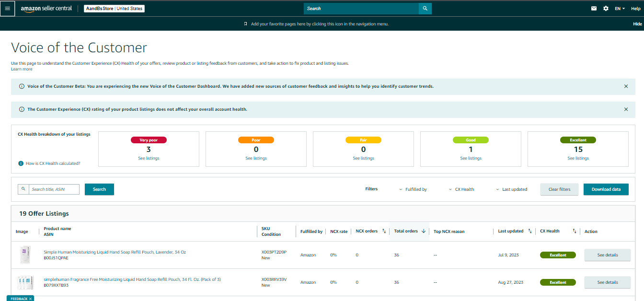Click the Top NCX reason column header

[449, 231]
